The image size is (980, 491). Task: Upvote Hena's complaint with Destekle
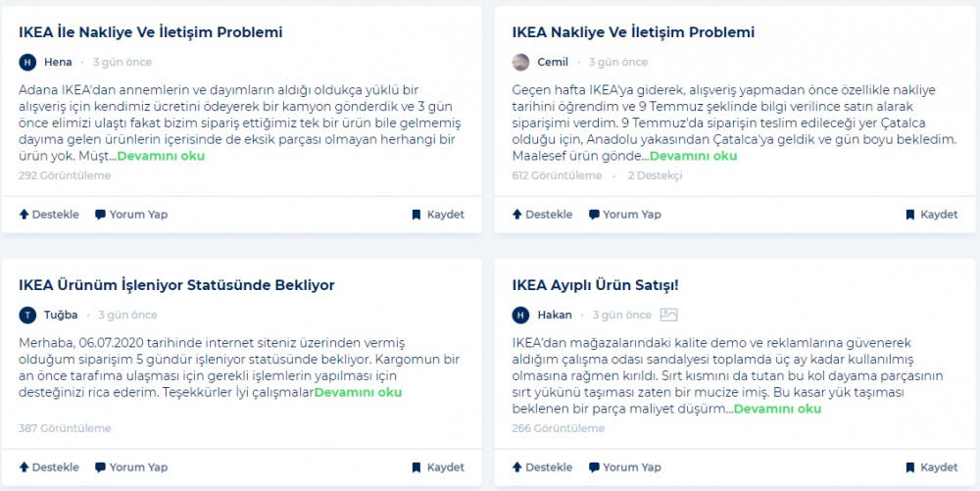tap(49, 215)
